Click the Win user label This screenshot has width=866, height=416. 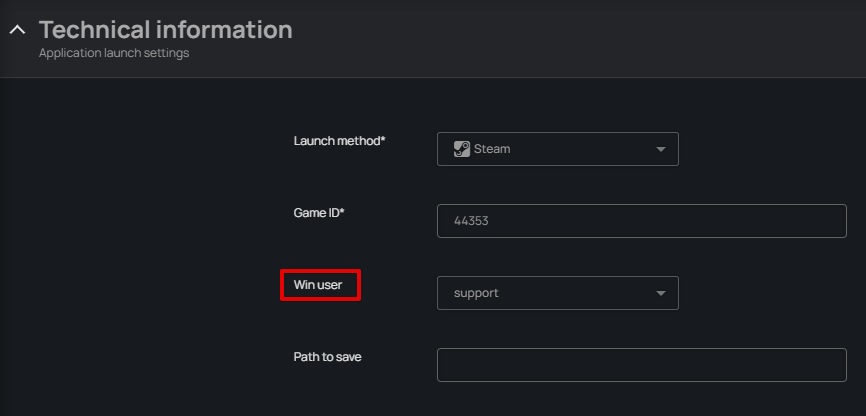[x=317, y=285]
